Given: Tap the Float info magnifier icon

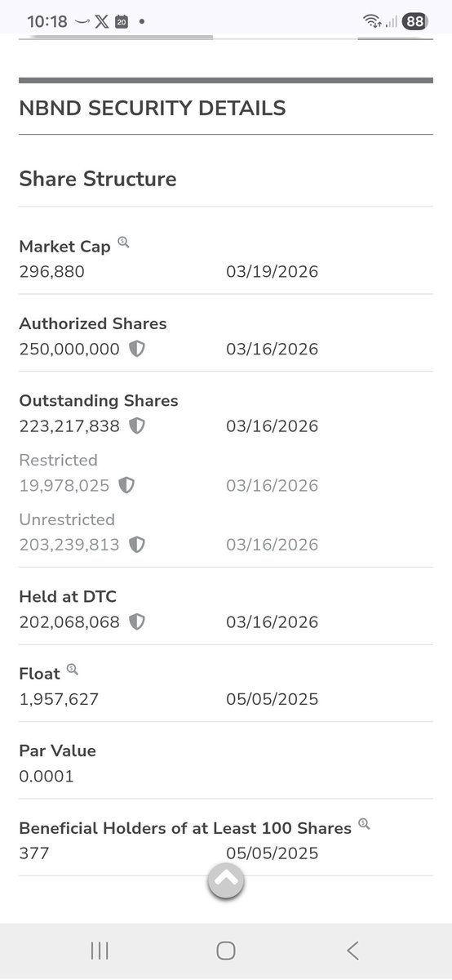Looking at the screenshot, I should (73, 670).
